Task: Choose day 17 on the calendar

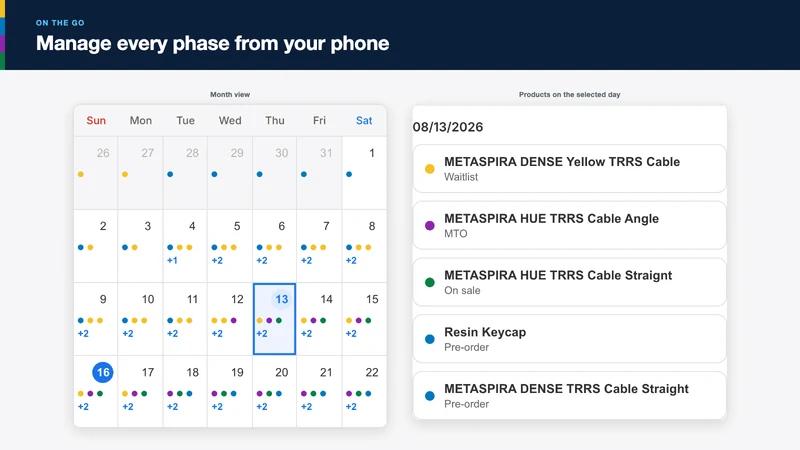Action: click(x=140, y=391)
